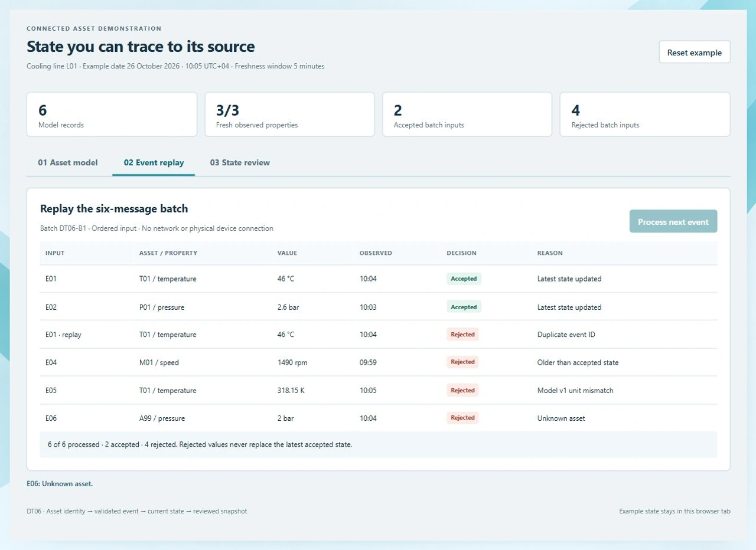The width and height of the screenshot is (756, 550).
Task: Select the E04 input cell
Action: pos(51,362)
